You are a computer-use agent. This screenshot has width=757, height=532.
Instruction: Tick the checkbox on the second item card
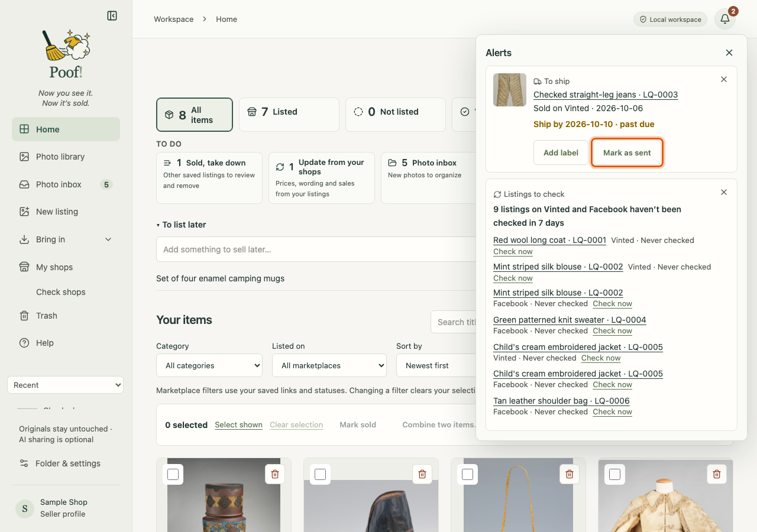320,474
